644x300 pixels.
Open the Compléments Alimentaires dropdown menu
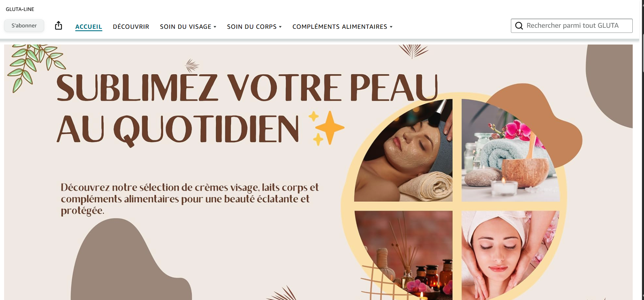(x=342, y=27)
